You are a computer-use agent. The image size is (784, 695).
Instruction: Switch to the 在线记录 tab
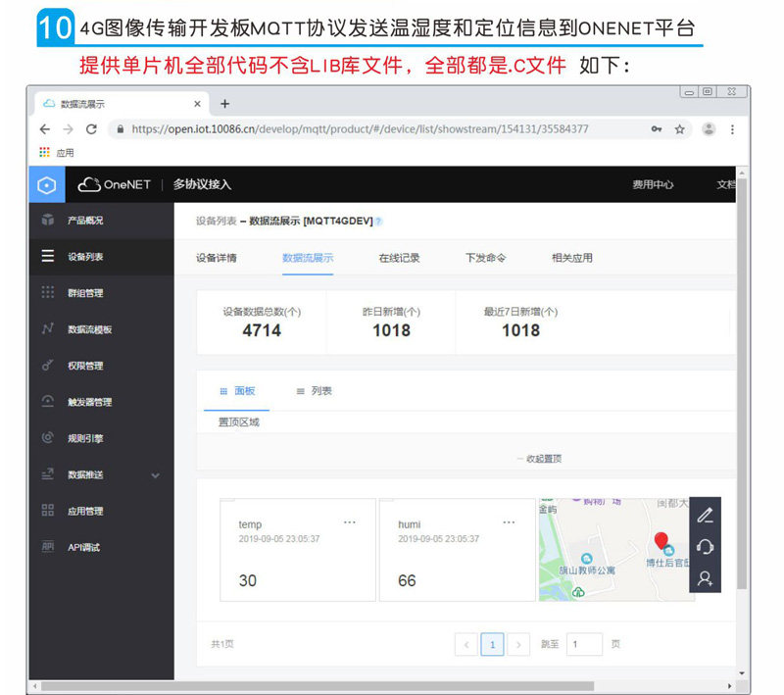399,258
